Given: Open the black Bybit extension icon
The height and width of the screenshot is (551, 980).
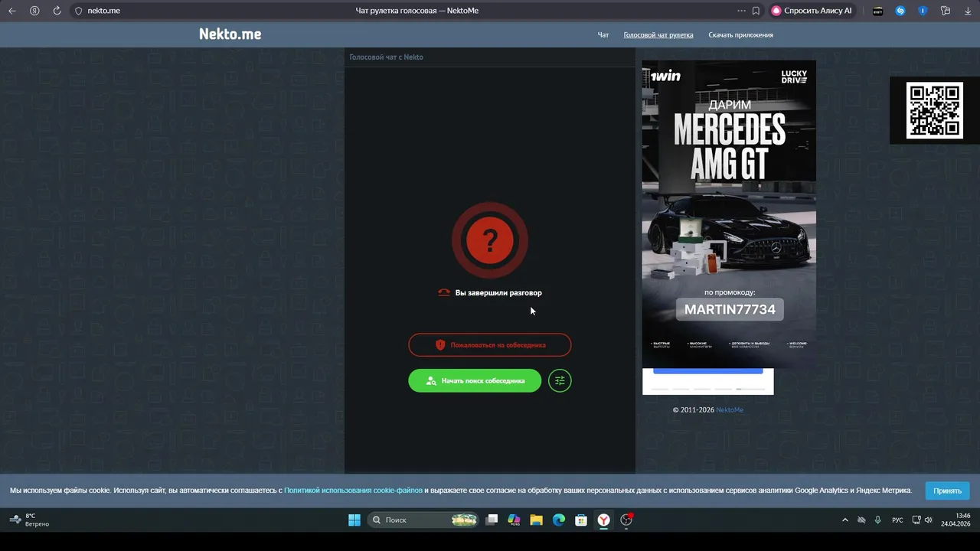Looking at the screenshot, I should coord(878,11).
